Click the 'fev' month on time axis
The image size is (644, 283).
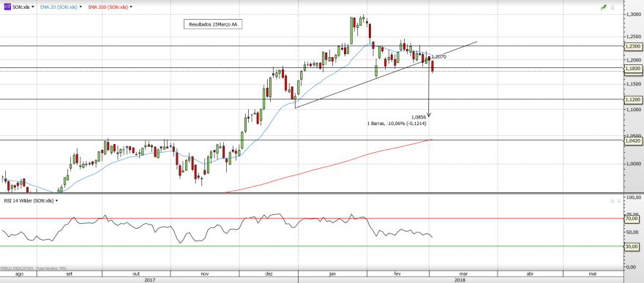coord(397,273)
